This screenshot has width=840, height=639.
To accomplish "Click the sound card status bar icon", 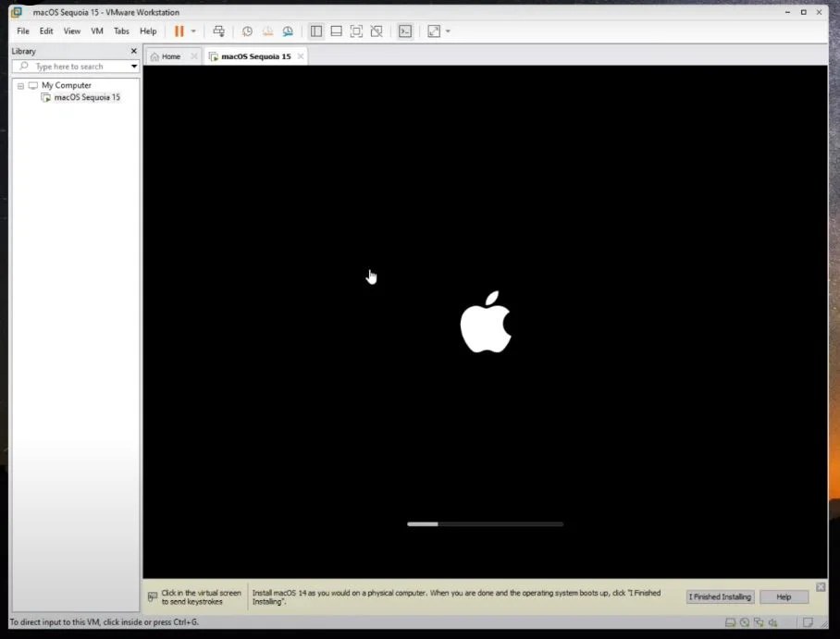I will pyautogui.click(x=773, y=622).
